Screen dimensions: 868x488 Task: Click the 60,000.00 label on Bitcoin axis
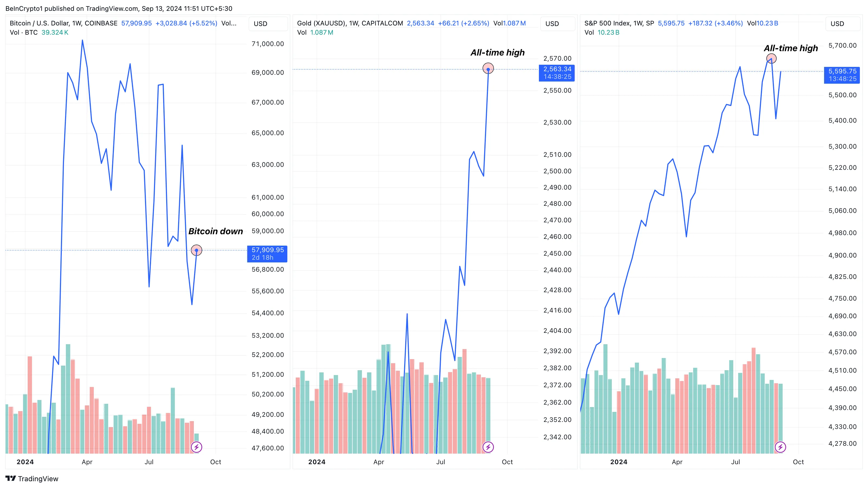(x=268, y=214)
